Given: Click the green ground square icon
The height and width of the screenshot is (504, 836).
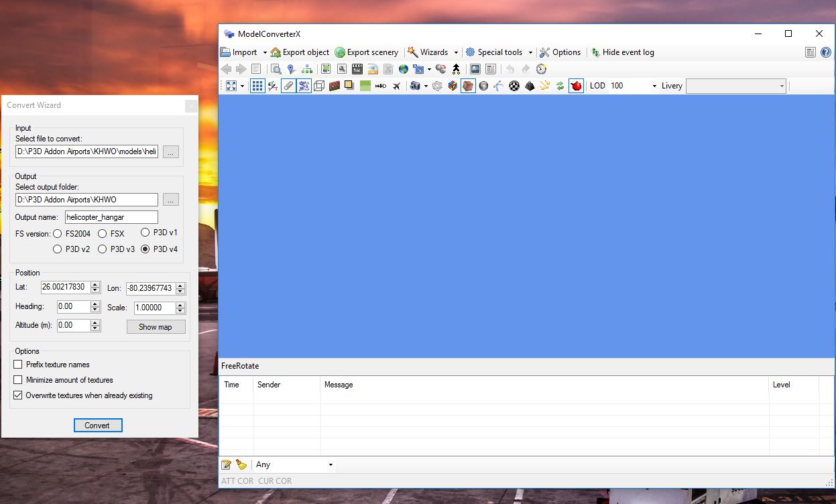Looking at the screenshot, I should point(365,86).
